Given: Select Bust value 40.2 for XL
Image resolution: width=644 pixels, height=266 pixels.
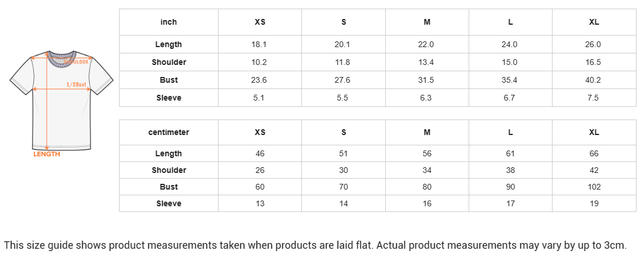Looking at the screenshot, I should click(x=593, y=80).
